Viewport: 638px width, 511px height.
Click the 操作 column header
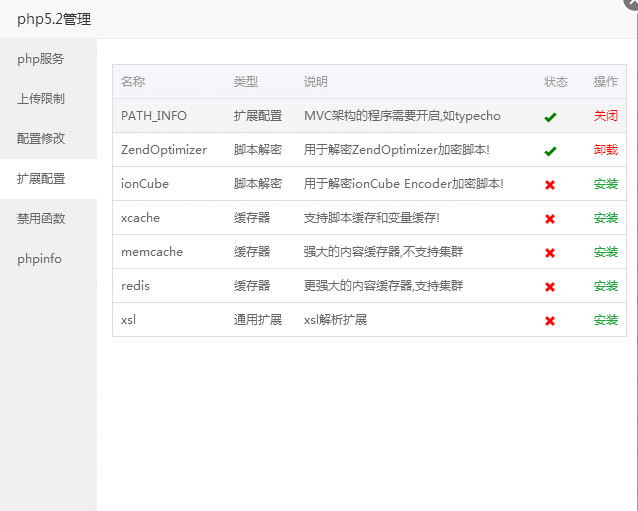(x=605, y=82)
